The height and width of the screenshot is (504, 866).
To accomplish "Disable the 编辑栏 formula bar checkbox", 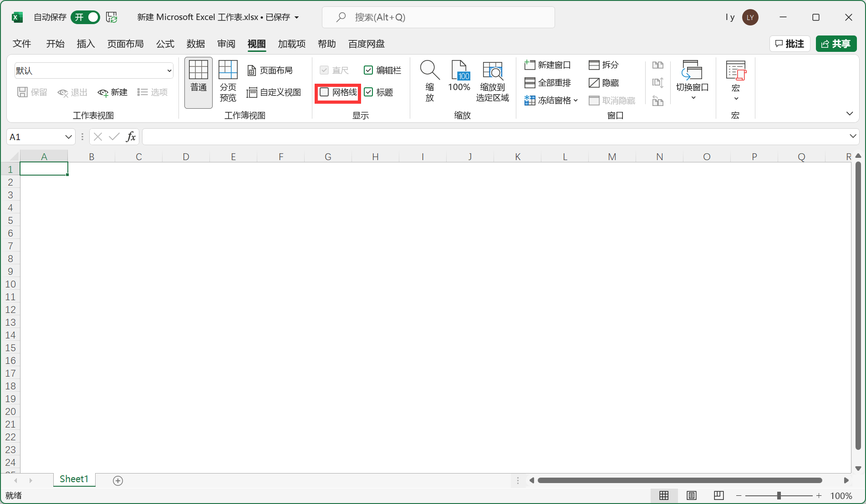I will (x=368, y=70).
